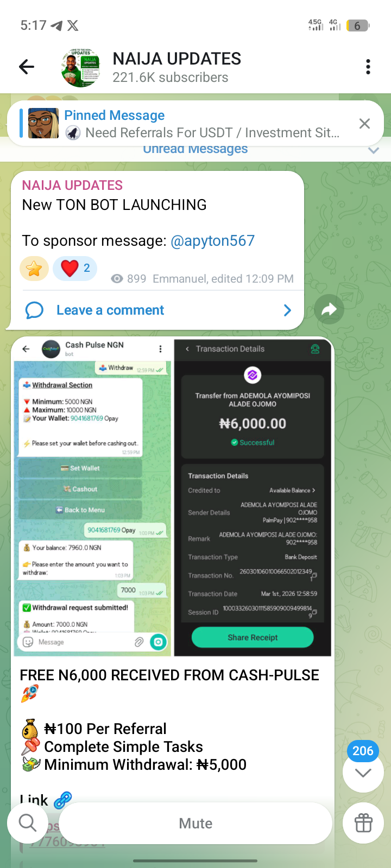Open the three-dot channel options menu
The height and width of the screenshot is (868, 391).
368,67
